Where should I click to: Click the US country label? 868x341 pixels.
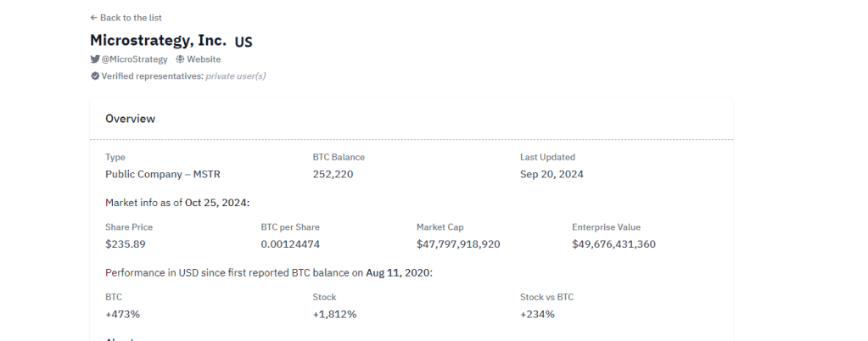(244, 41)
